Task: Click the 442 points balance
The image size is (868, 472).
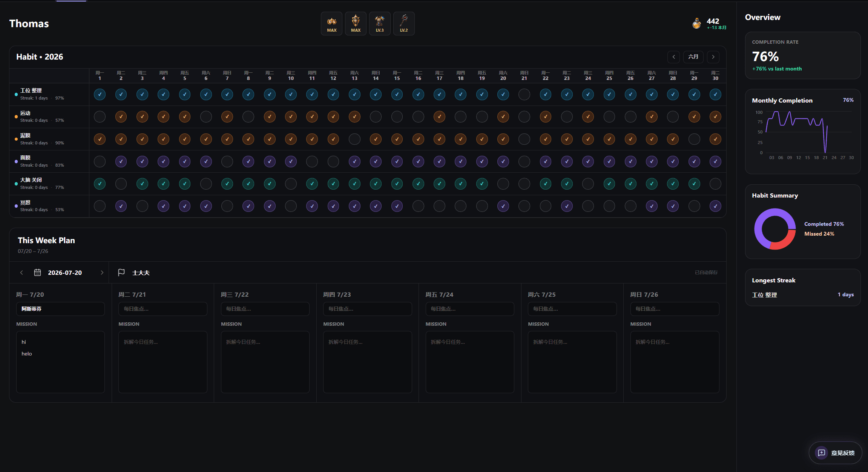Action: click(x=713, y=21)
